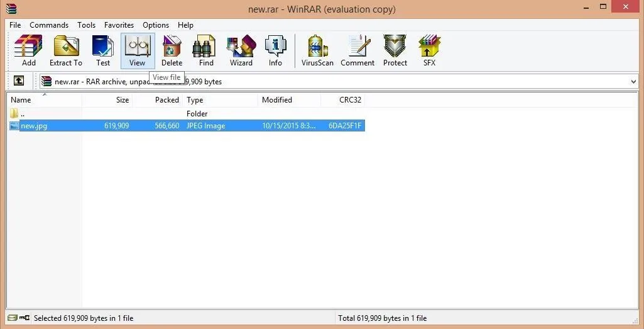Screen dimensions: 644x329
Task: Maximize the WinRAR window
Action: coord(603,6)
